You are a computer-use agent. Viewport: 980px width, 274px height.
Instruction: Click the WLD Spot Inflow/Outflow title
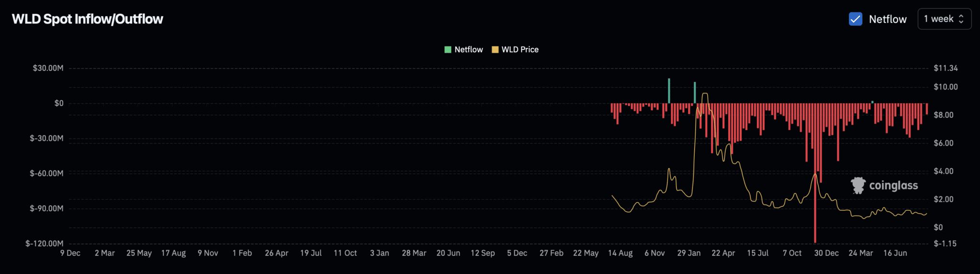88,19
